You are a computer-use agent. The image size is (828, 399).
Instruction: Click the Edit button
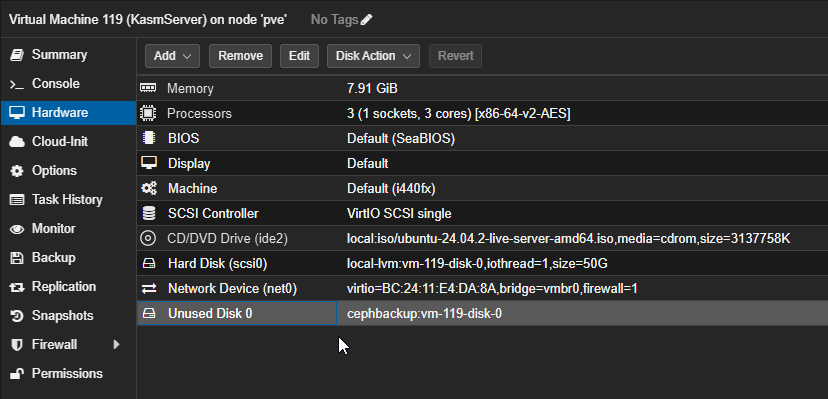pos(299,56)
